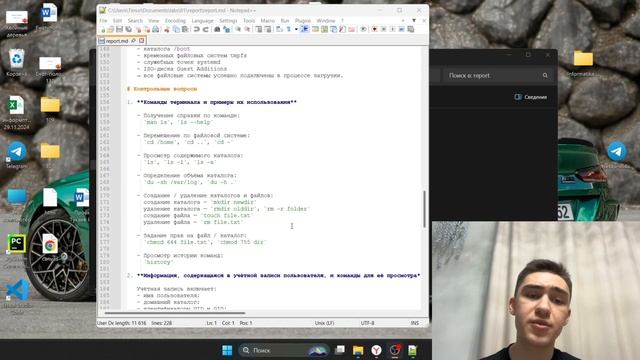640x360 pixels.
Task: Start macro recording with red record icon
Action: pyautogui.click(x=375, y=29)
